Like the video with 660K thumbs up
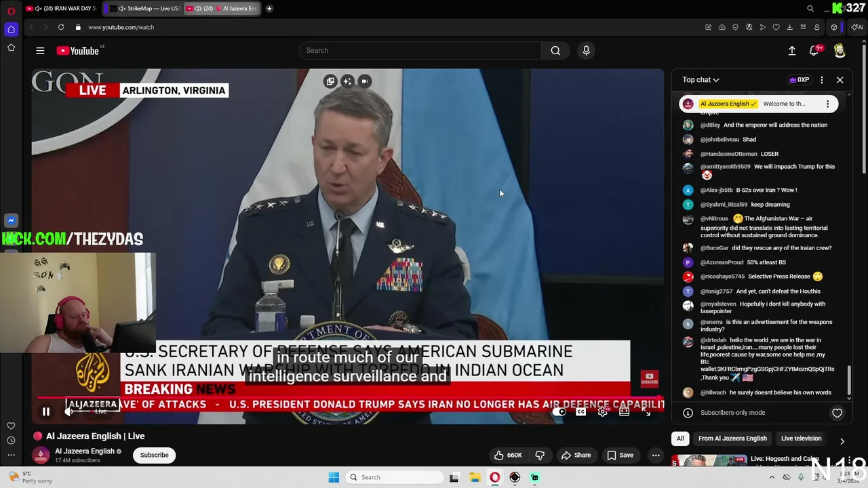Viewport: 868px width, 488px height. coord(508,455)
